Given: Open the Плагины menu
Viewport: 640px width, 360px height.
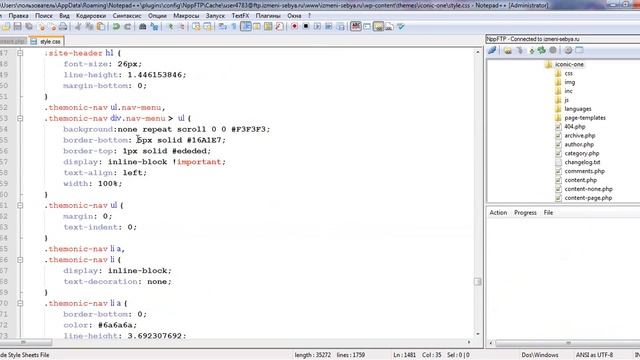Looking at the screenshot, I should click(268, 16).
